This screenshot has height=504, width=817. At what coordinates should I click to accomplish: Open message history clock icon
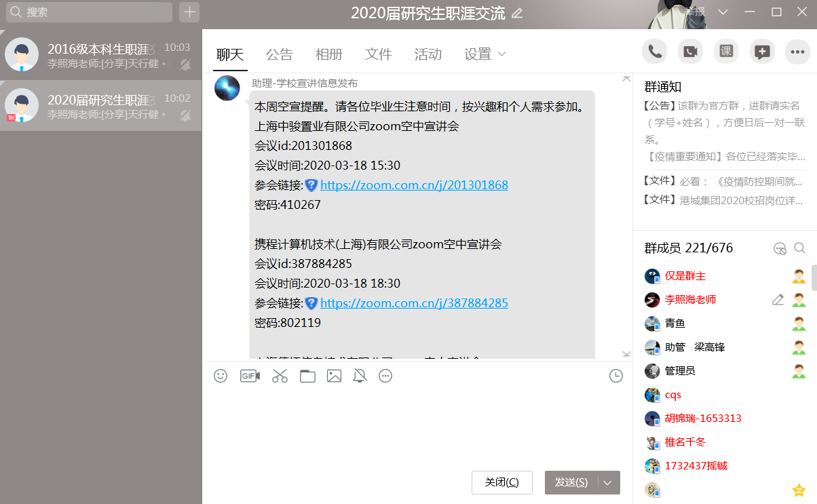pyautogui.click(x=615, y=376)
